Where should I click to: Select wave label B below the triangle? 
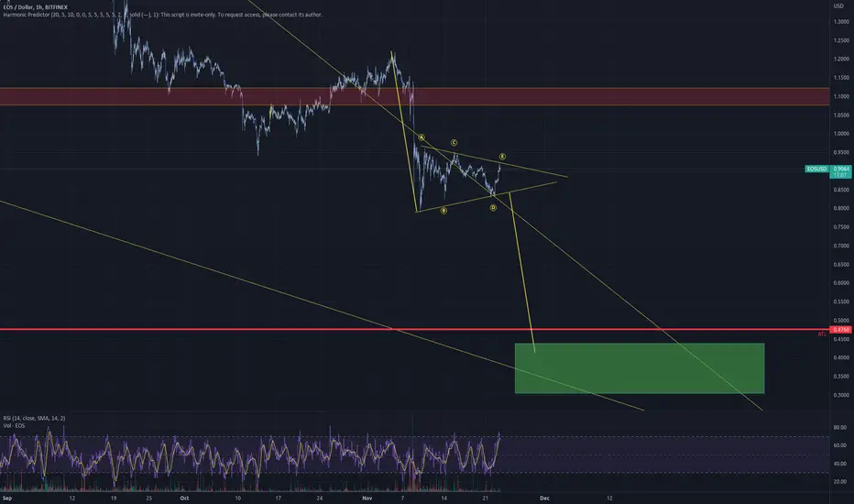point(443,211)
